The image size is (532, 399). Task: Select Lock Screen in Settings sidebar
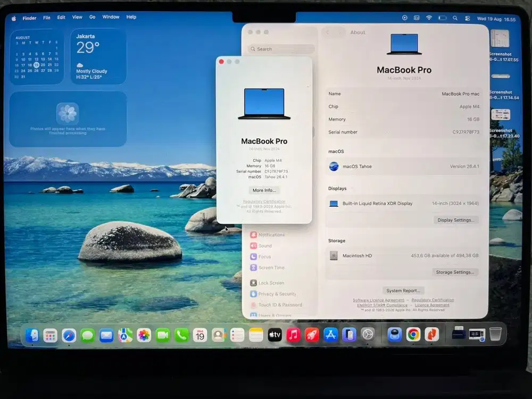click(x=268, y=283)
